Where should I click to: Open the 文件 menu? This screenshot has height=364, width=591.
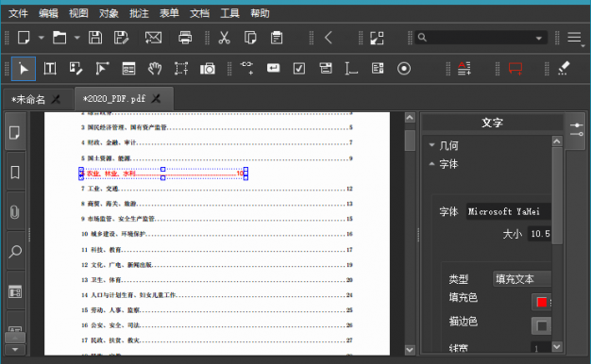(18, 13)
